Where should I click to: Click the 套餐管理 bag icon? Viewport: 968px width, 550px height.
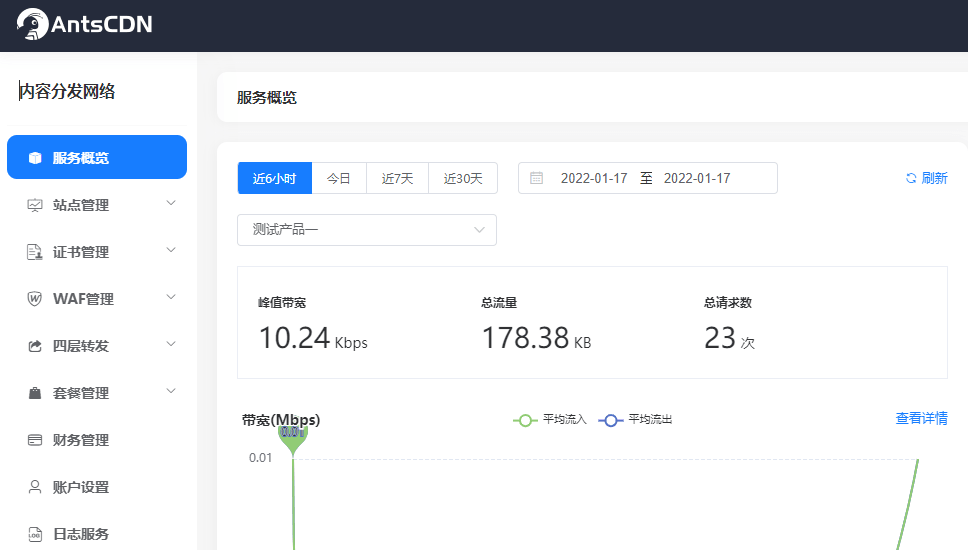point(35,393)
